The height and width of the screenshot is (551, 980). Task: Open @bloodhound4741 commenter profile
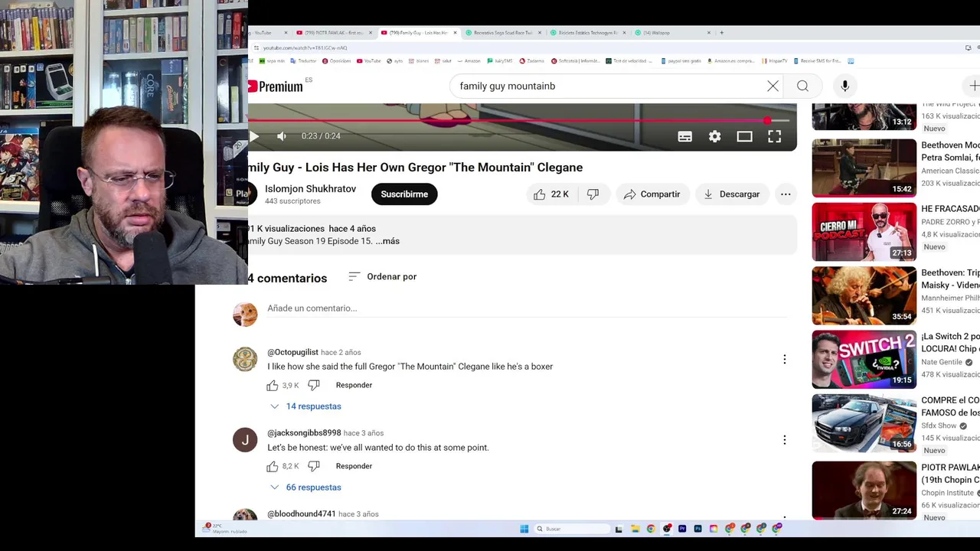pos(302,514)
